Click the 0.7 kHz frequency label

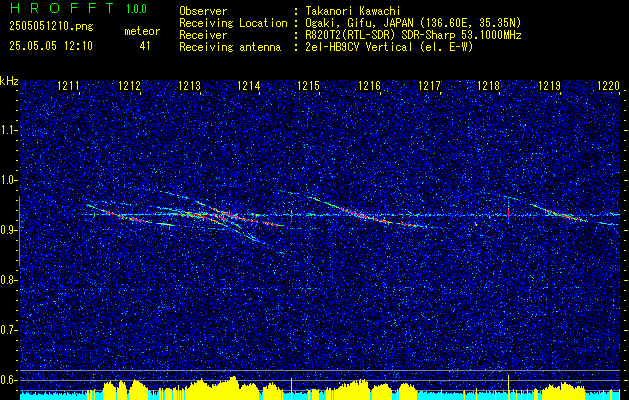coord(9,330)
